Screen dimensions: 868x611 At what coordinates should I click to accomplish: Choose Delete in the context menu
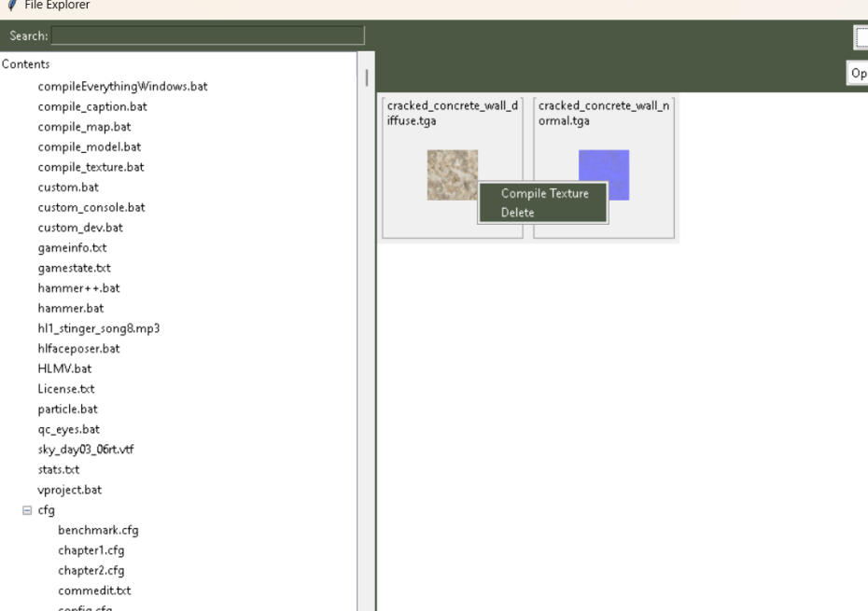518,213
